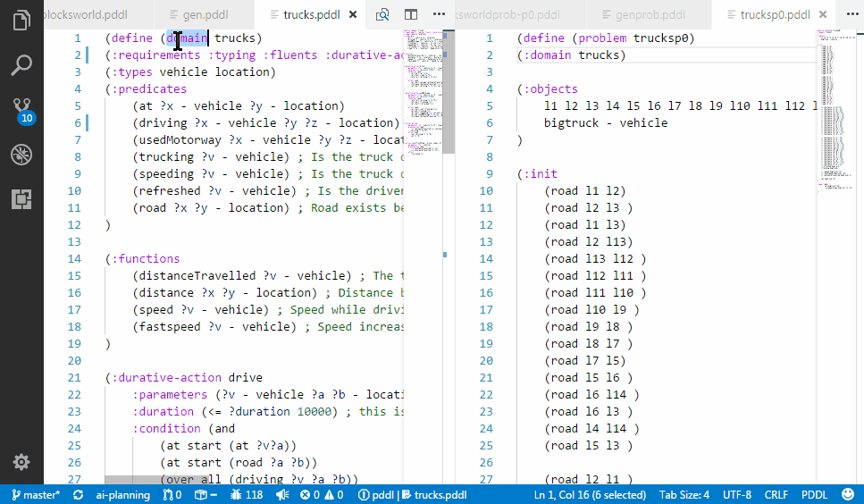Switch to the gen.pddl tab

(x=206, y=15)
